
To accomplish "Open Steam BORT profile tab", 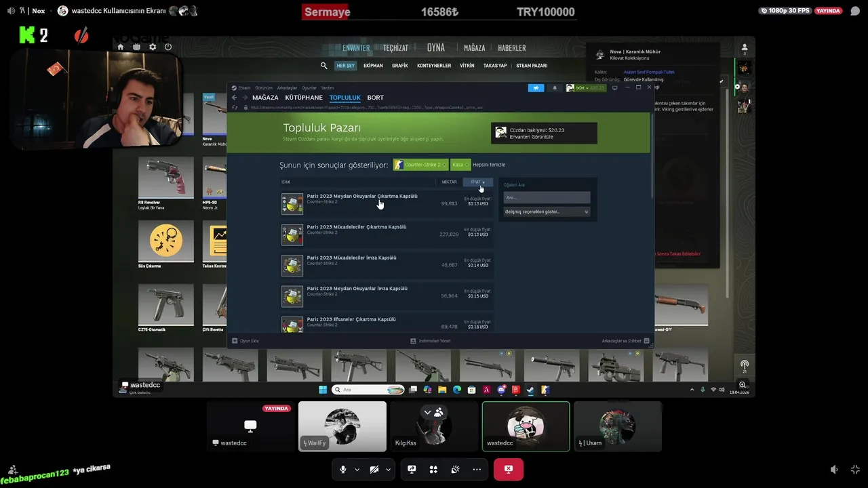I will 375,98.
